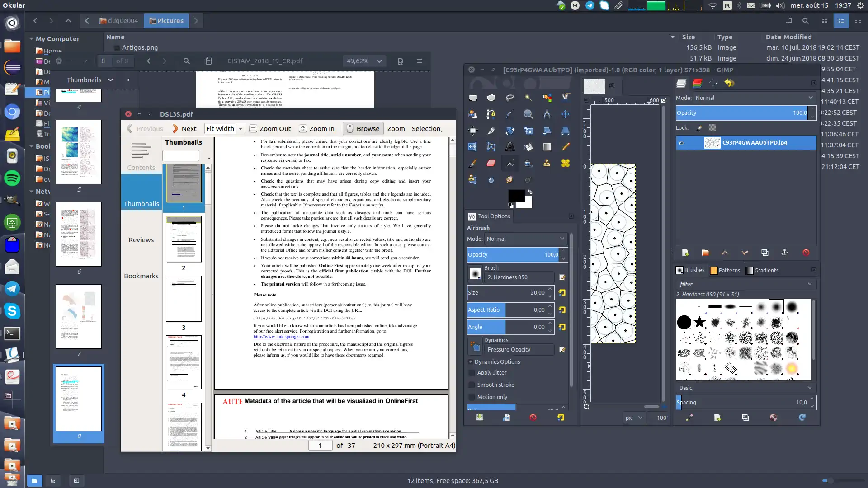Expand Dynamics Options section
The image size is (868, 488).
pyautogui.click(x=471, y=362)
